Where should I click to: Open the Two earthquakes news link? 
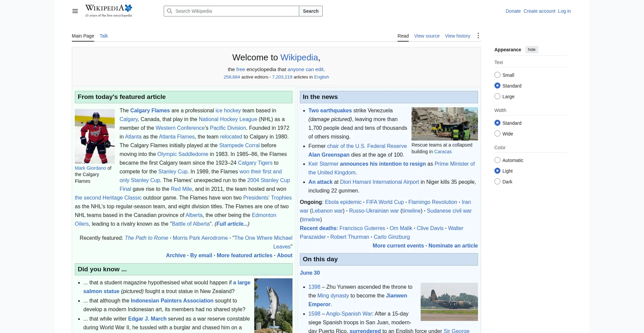point(330,110)
